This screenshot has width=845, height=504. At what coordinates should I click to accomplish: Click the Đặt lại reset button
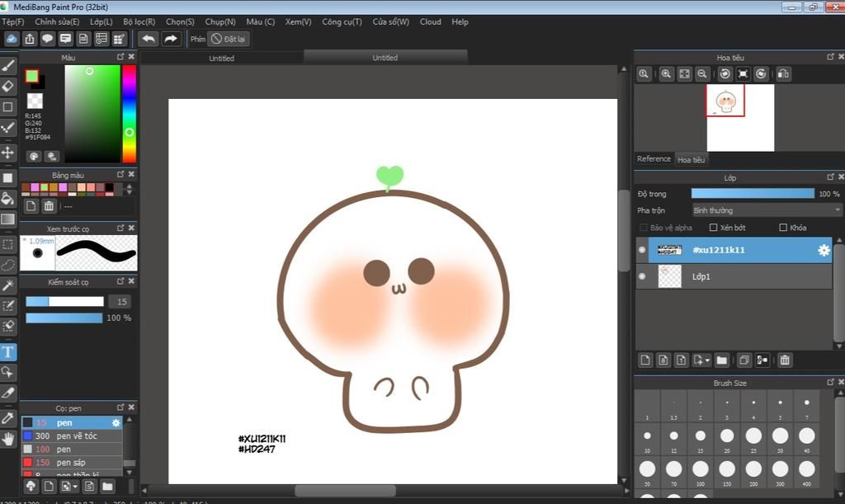click(229, 39)
